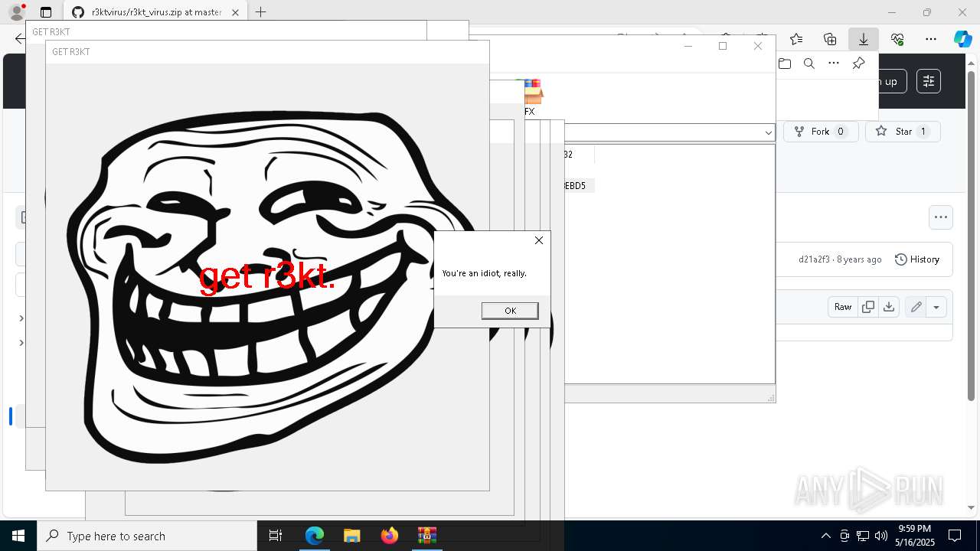Select the r3kt_virus.zip browser tab
980x551 pixels.
click(155, 12)
